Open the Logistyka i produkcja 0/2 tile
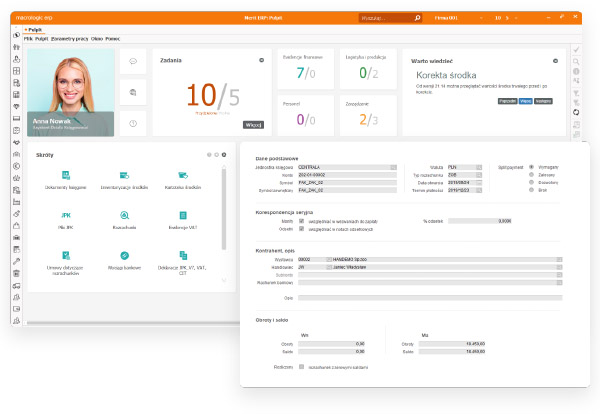Viewport: 600px width, 414px height. 368,69
